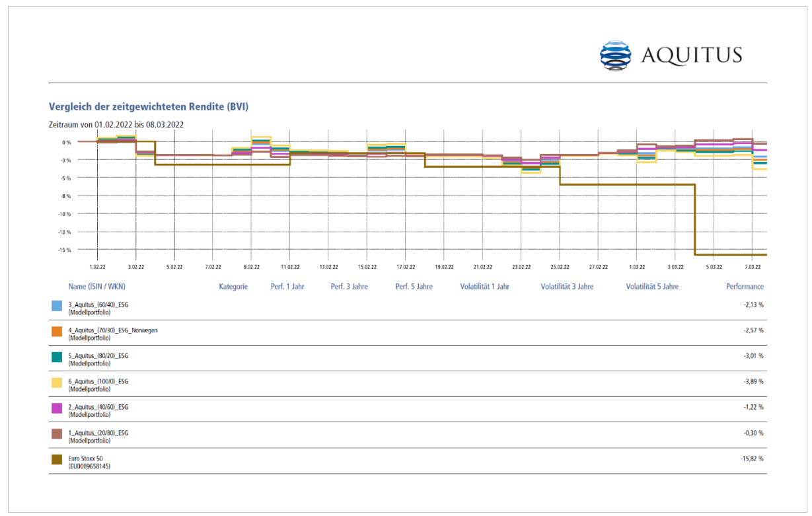Click the Volatilität 3 Jahre column header
The image size is (812, 516).
click(x=567, y=287)
